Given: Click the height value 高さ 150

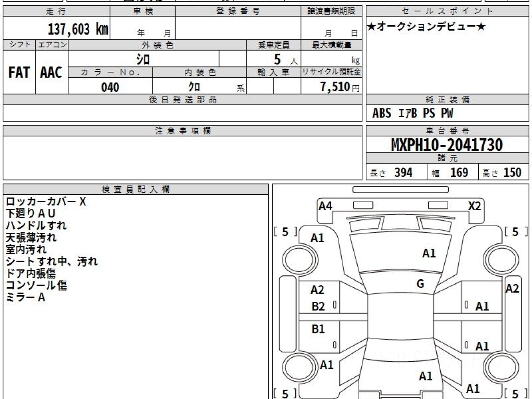Looking at the screenshot, I should (502, 172).
